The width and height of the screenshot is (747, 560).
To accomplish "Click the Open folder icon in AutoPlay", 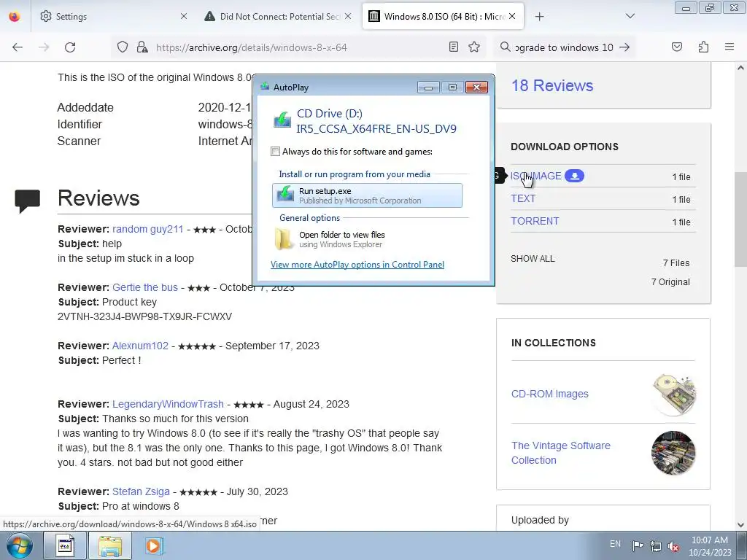I will coord(284,238).
